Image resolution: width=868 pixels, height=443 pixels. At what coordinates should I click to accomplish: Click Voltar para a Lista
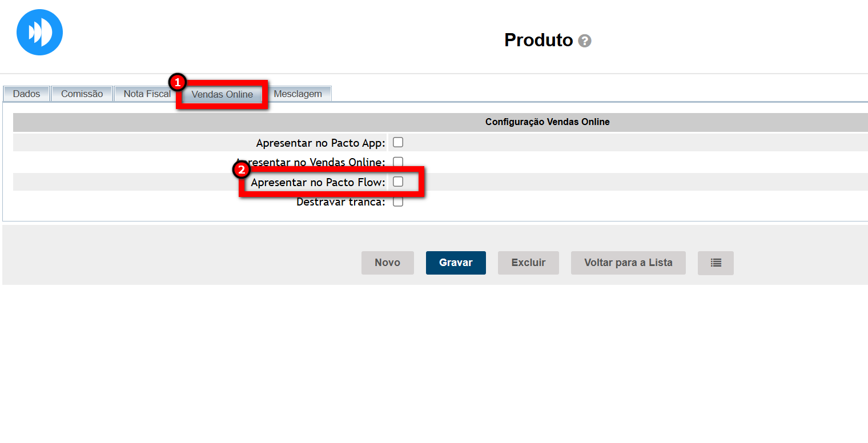628,263
